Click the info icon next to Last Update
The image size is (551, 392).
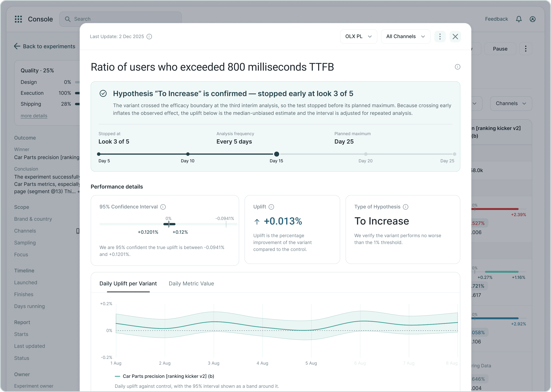pos(149,36)
